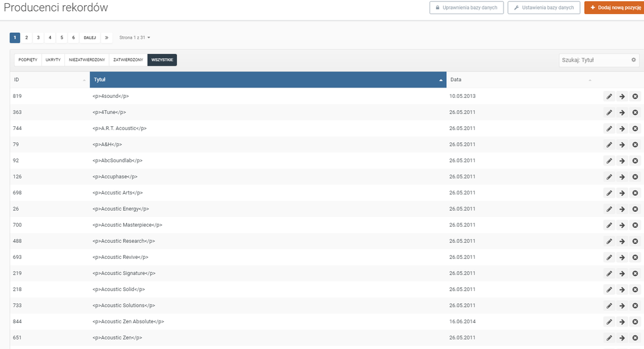Sort the table by ID column
Screen dimensions: 644x349
(49, 80)
